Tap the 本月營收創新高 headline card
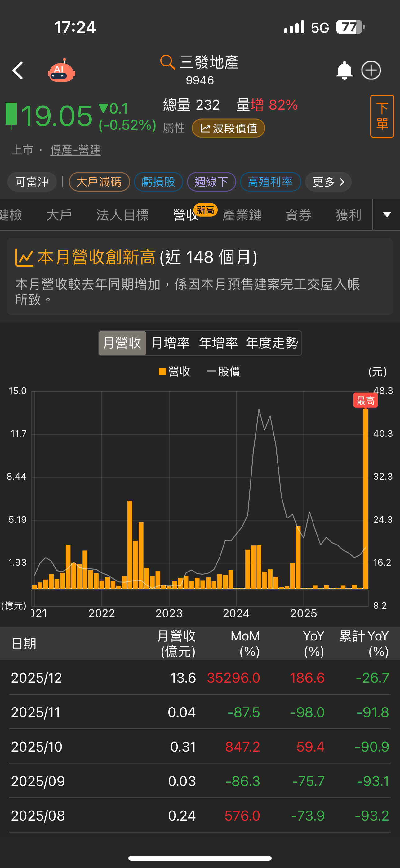Image resolution: width=400 pixels, height=868 pixels. tap(200, 277)
